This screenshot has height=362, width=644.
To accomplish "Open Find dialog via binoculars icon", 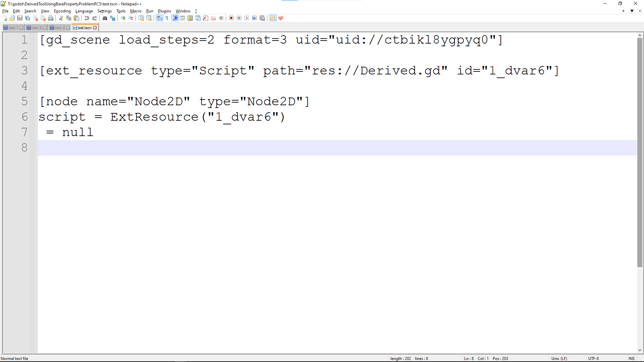I will click(105, 18).
